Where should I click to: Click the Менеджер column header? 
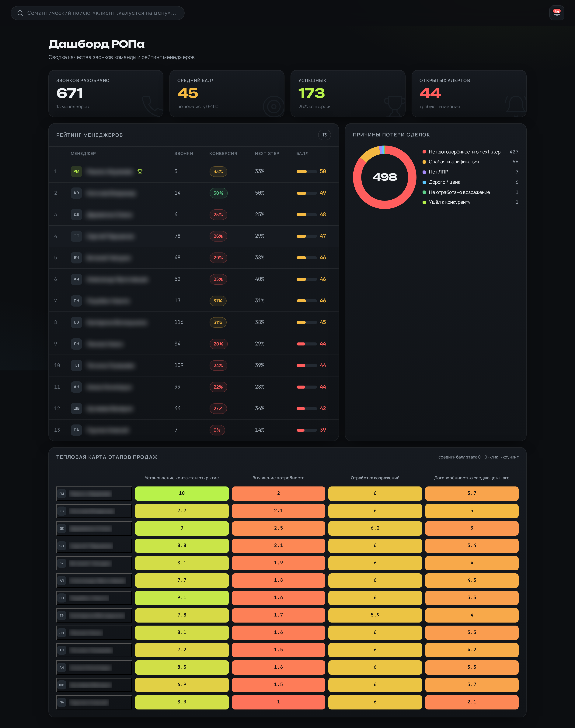point(83,153)
